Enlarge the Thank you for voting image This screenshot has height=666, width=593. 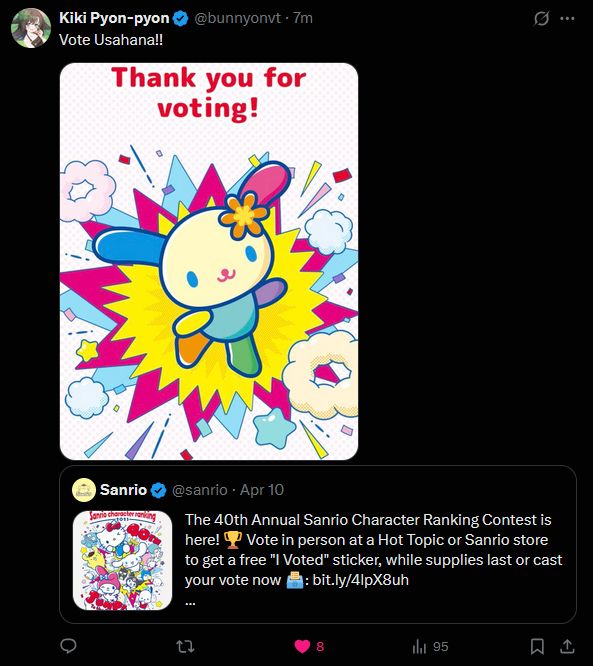point(209,261)
